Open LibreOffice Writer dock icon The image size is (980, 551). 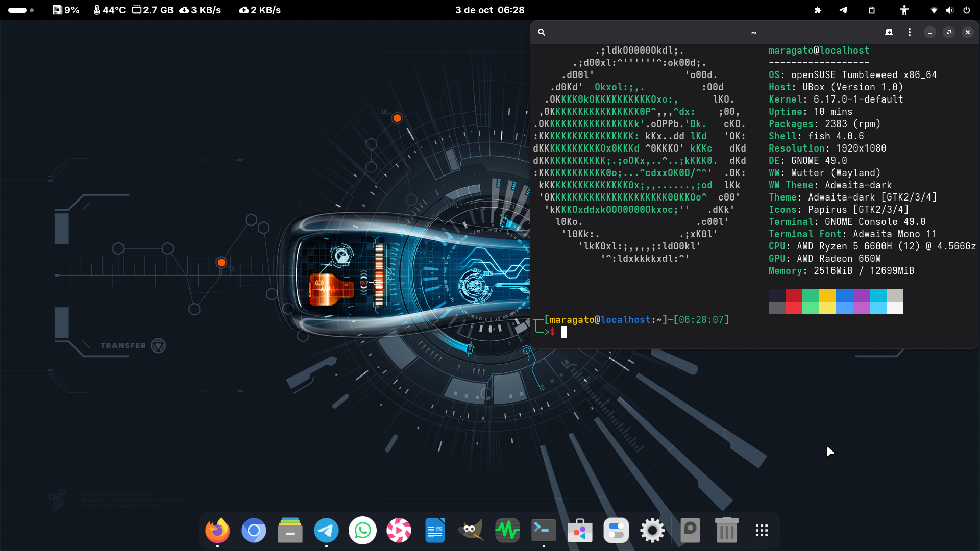(435, 531)
